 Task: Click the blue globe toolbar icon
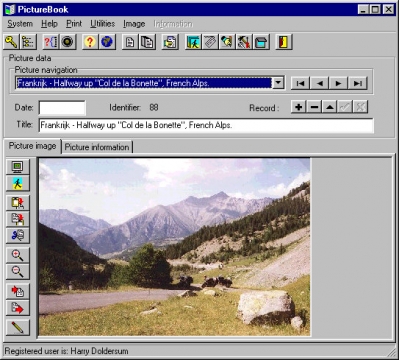point(107,42)
